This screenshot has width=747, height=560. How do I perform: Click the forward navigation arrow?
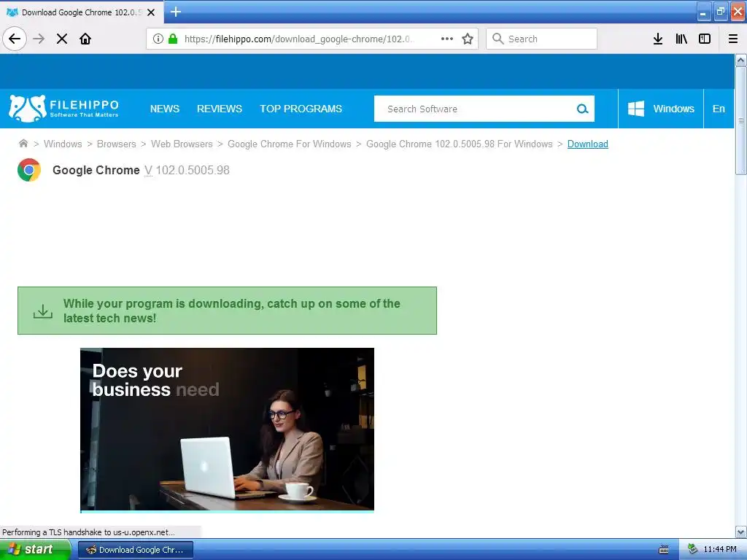click(39, 39)
